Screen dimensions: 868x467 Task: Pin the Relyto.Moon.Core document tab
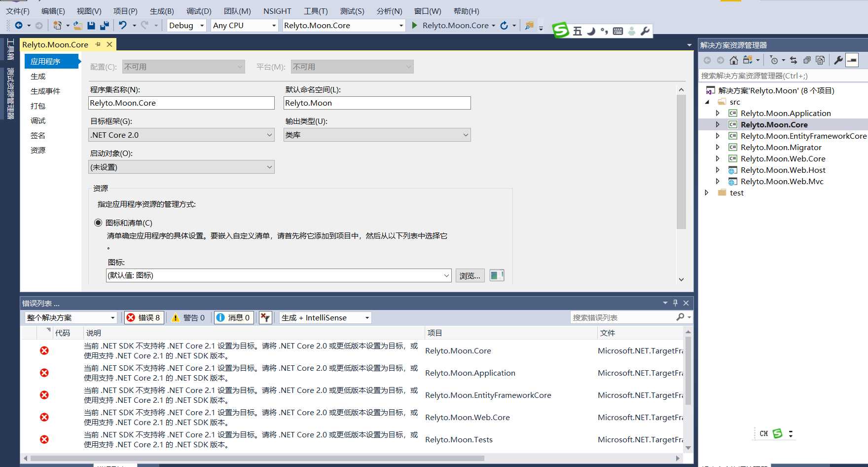pyautogui.click(x=98, y=44)
